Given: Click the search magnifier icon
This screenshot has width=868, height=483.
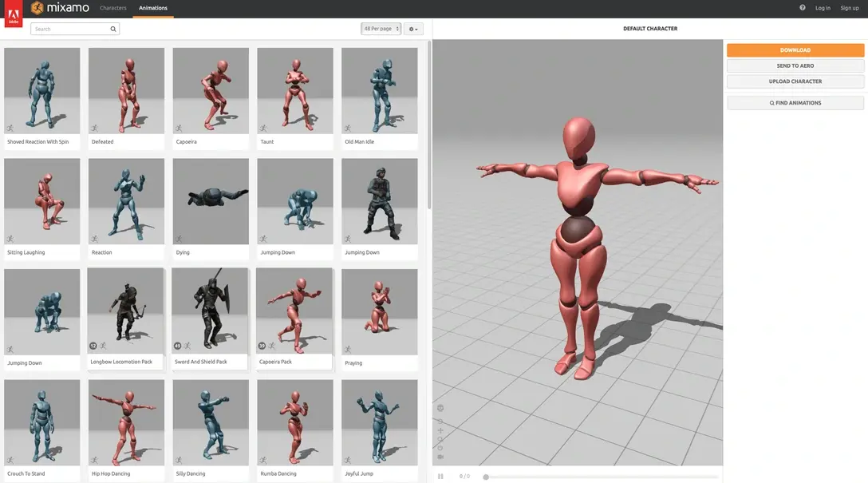Looking at the screenshot, I should pos(113,29).
